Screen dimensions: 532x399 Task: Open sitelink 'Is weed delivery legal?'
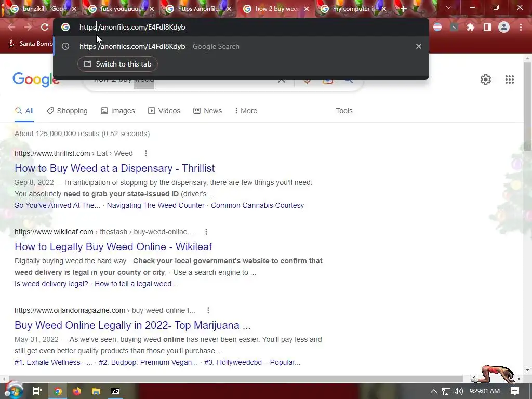51,284
